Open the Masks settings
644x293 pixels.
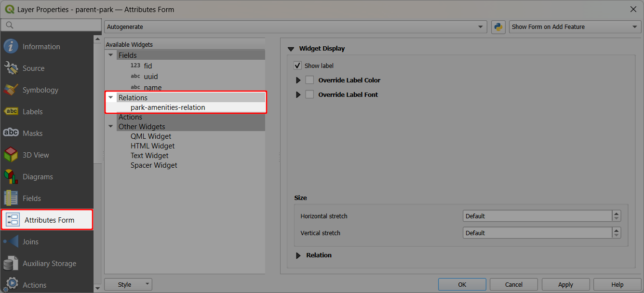click(32, 133)
